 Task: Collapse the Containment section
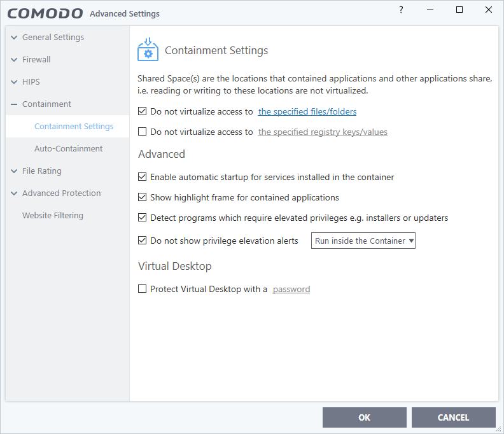[x=15, y=104]
